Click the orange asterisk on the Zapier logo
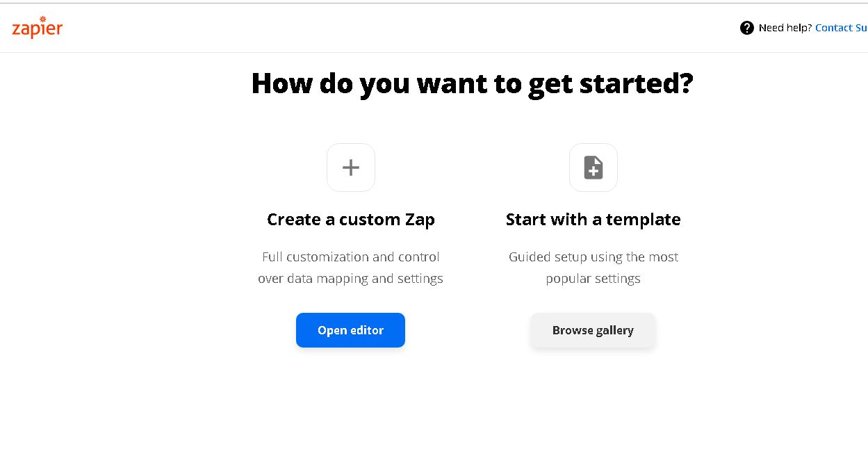Viewport: 868px width, 456px height. [42, 19]
